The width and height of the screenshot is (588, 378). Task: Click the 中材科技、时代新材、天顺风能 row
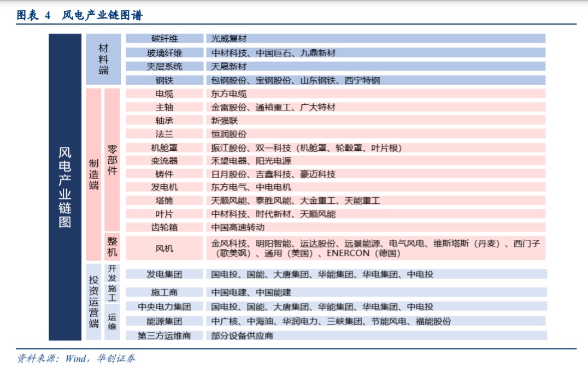coord(376,214)
